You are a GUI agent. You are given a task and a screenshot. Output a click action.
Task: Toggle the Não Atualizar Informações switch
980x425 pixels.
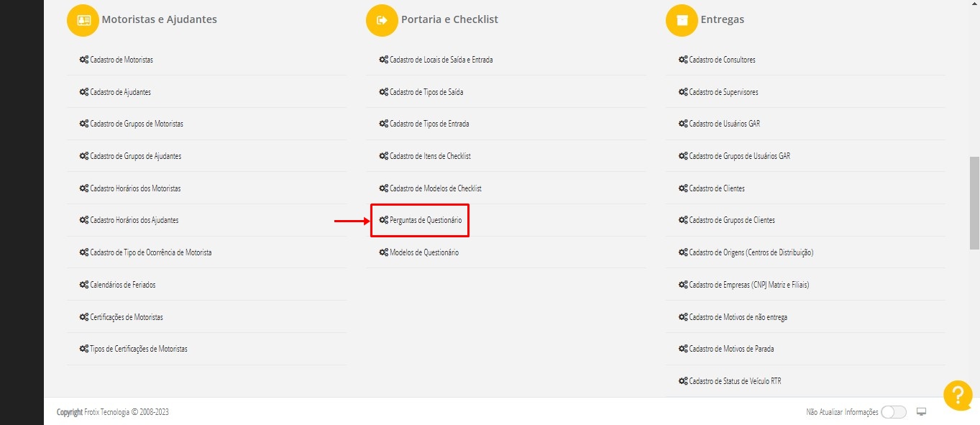click(894, 412)
